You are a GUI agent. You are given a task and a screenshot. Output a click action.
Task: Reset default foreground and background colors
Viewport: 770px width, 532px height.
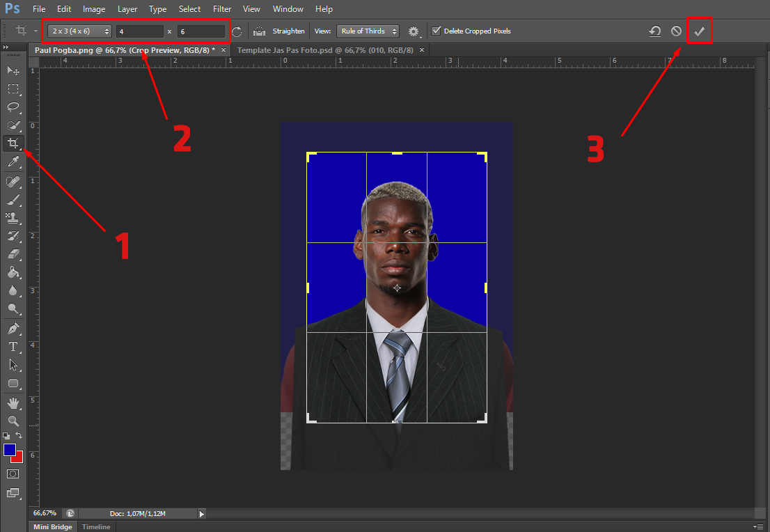tap(6, 436)
